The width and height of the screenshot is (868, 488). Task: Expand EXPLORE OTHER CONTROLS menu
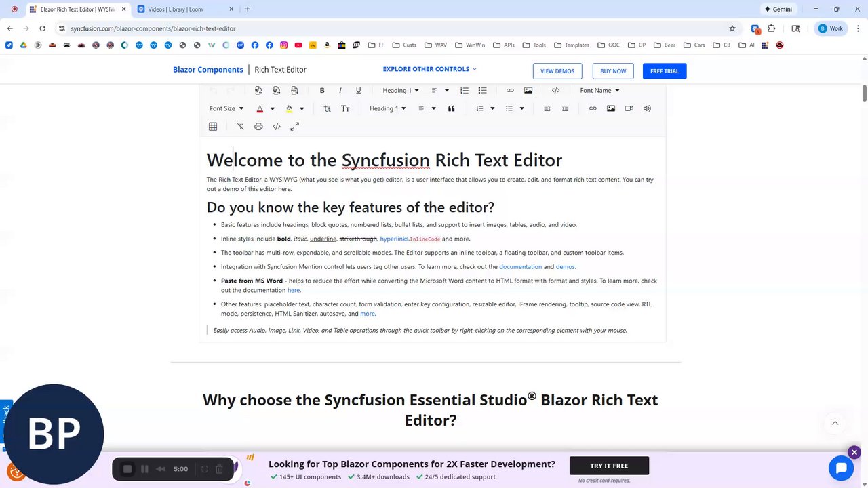[x=429, y=69]
